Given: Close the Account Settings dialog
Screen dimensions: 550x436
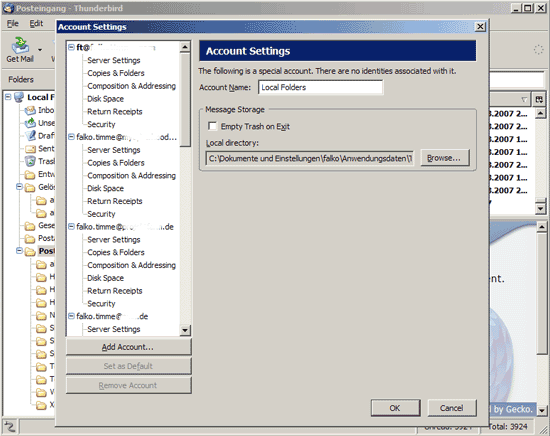Looking at the screenshot, I should (480, 27).
